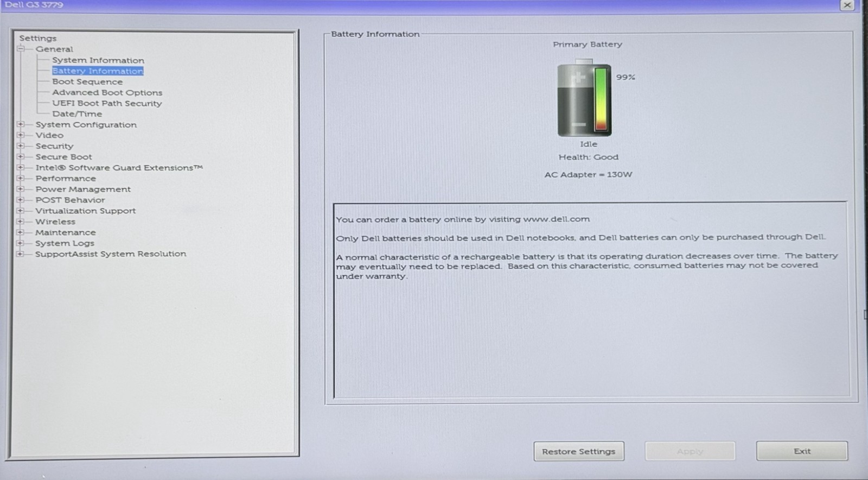This screenshot has width=868, height=480.
Task: Select the Security category label
Action: click(54, 146)
